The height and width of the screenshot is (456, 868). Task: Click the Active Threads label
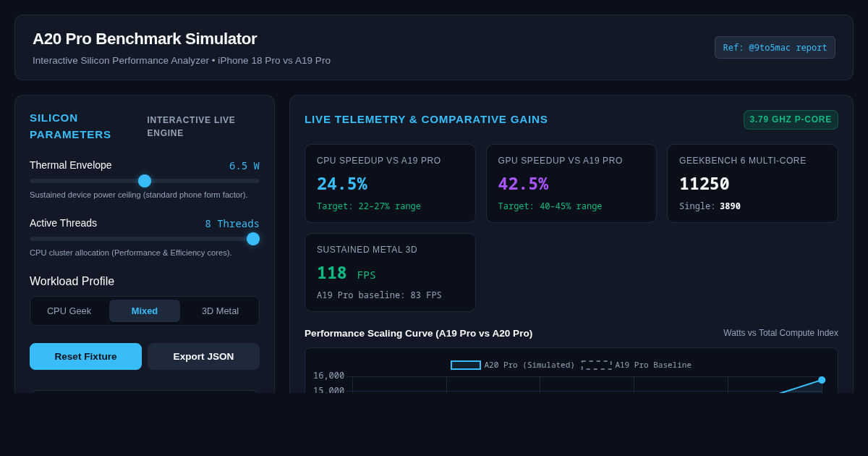(63, 223)
